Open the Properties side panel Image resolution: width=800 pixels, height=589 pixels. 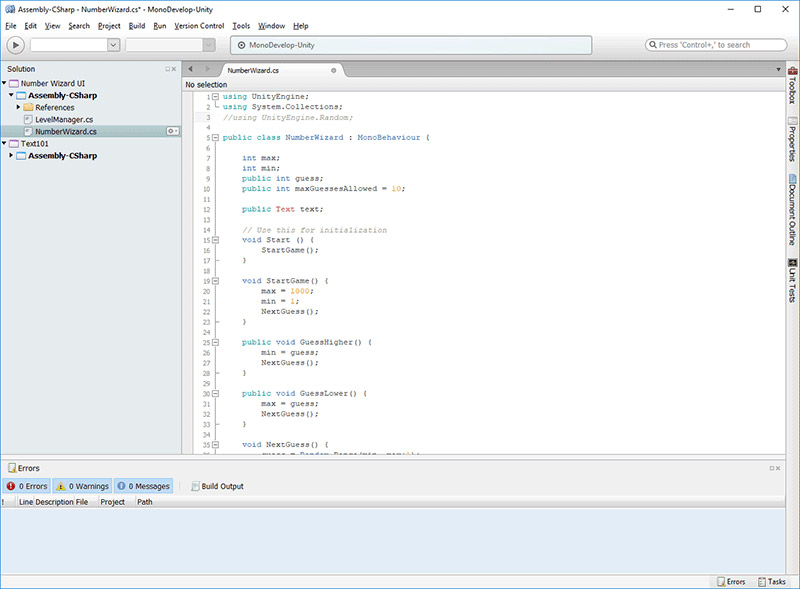[792, 141]
